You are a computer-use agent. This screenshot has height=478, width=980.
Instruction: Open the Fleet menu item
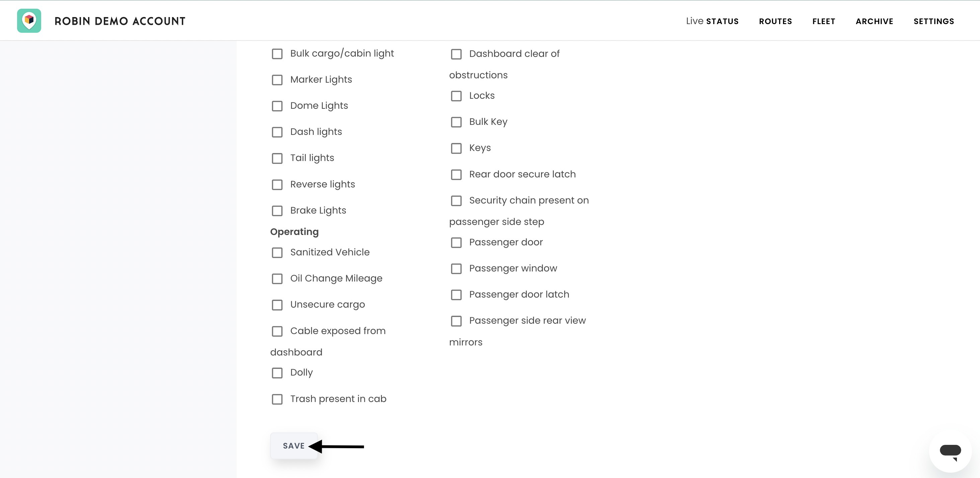point(824,21)
